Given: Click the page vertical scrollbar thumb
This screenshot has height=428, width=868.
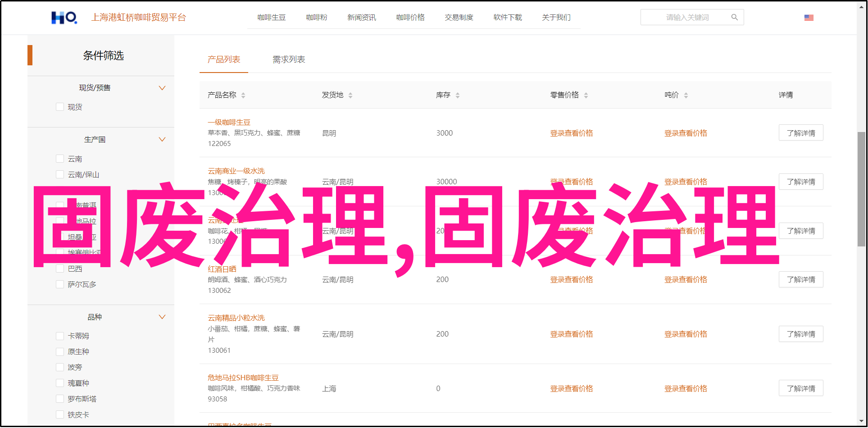Looking at the screenshot, I should coord(861,189).
